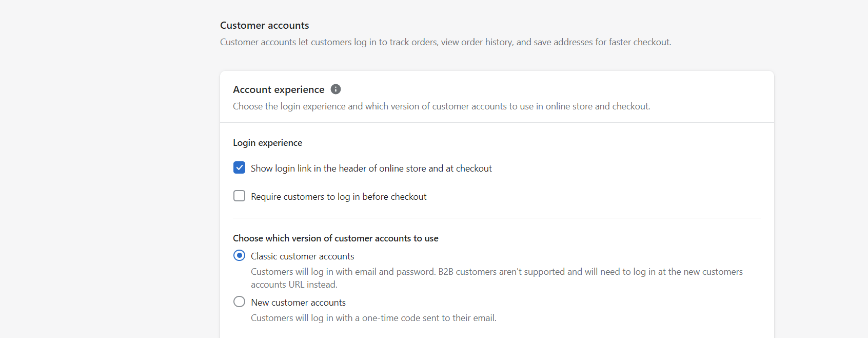Click the empty checkbox below the login link option
The width and height of the screenshot is (868, 338).
tap(239, 196)
